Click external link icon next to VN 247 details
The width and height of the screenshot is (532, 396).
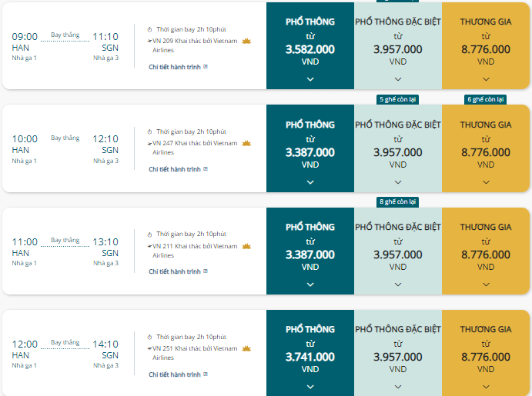tap(206, 169)
